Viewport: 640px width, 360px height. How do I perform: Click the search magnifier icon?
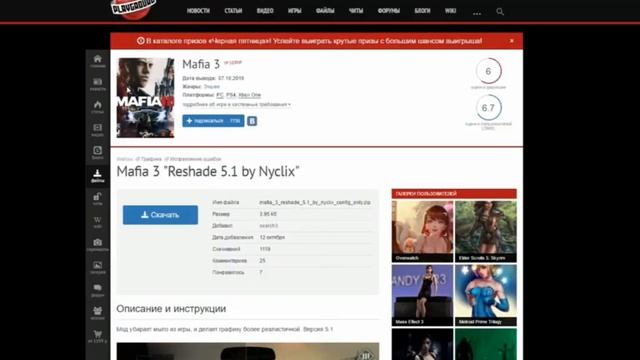click(x=500, y=11)
